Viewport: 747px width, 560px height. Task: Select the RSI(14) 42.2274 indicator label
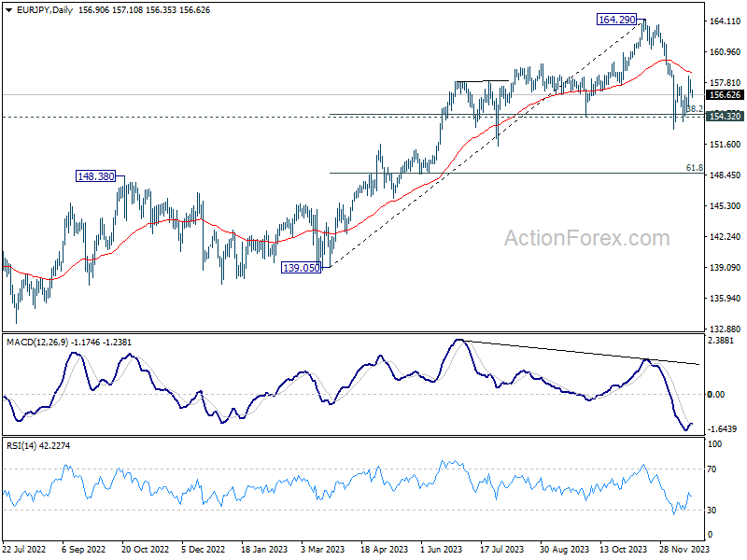[38, 446]
